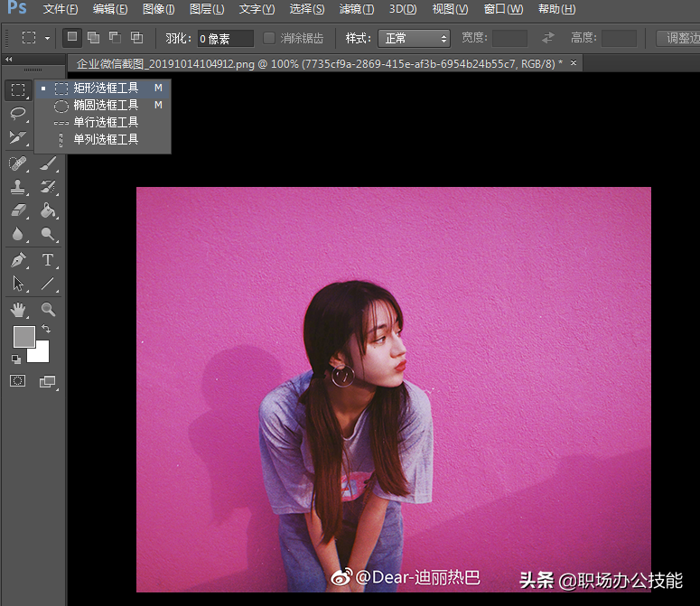Click the pink wall photo on canvas
Screen dimensions: 700x606
[393, 389]
